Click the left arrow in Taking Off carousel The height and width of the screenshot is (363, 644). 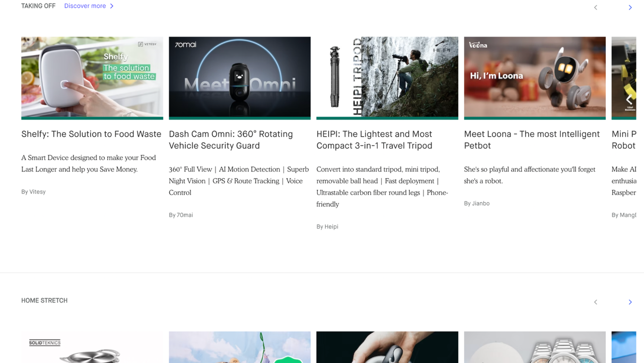click(596, 7)
